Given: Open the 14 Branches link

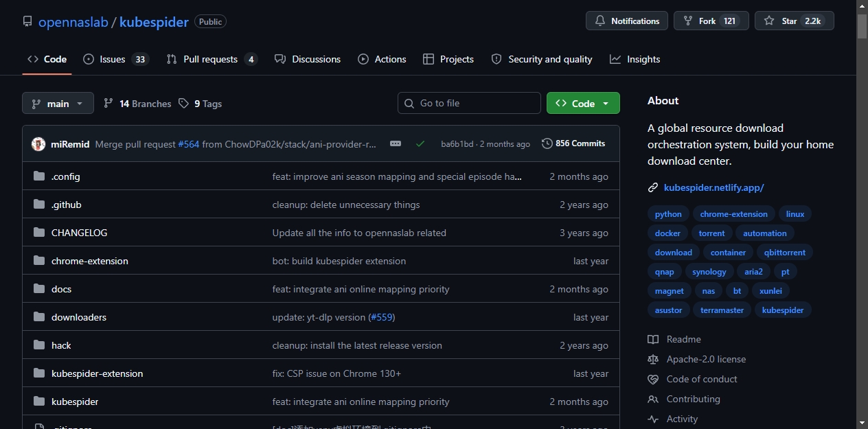Looking at the screenshot, I should [137, 103].
